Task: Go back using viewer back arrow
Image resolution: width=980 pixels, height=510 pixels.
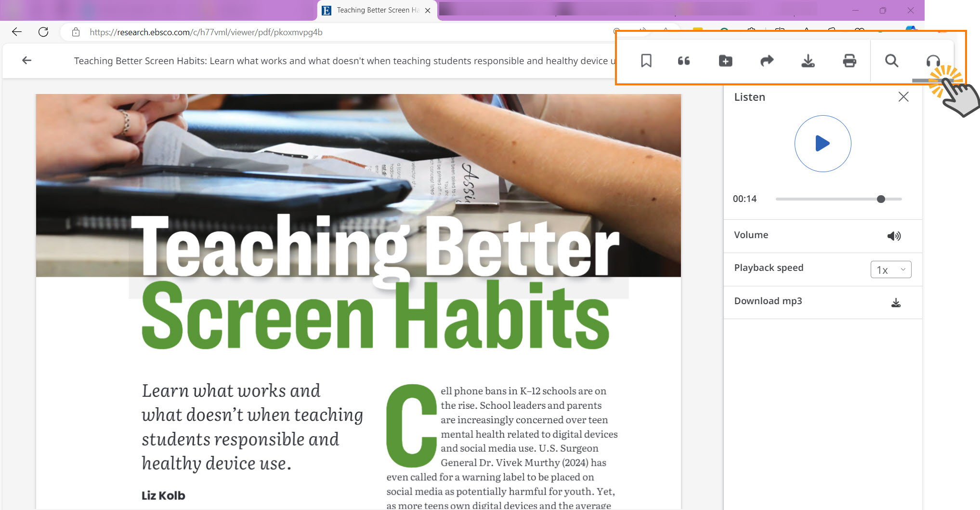Action: point(27,60)
